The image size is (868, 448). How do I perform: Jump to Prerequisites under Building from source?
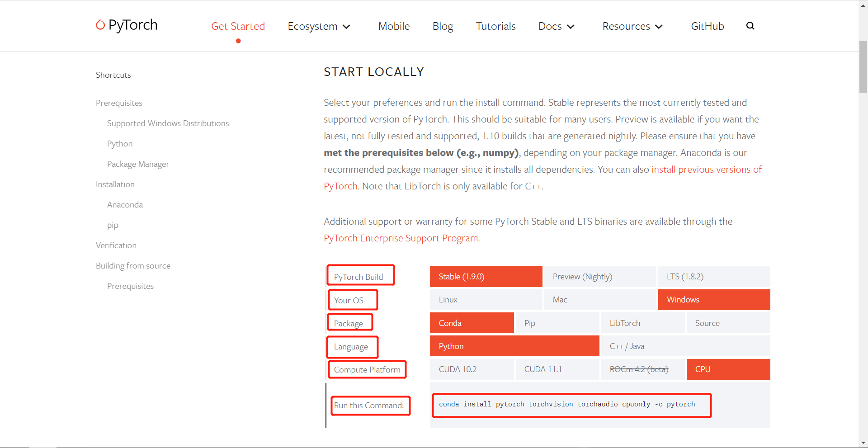pyautogui.click(x=130, y=286)
